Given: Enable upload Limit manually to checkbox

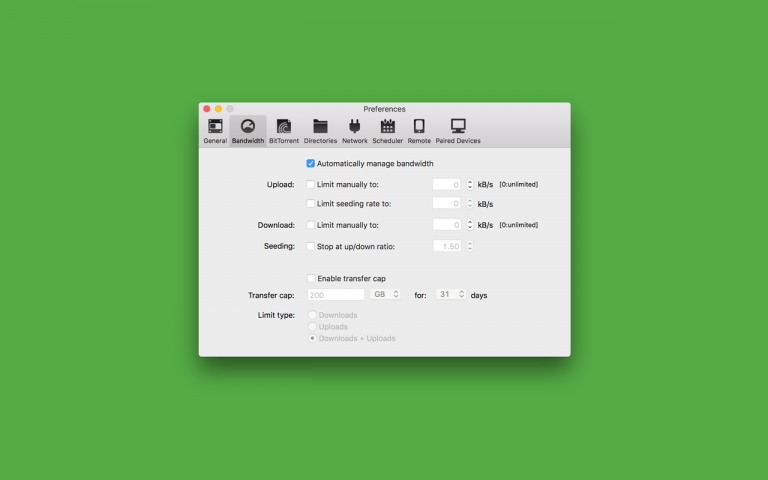Looking at the screenshot, I should [x=311, y=185].
